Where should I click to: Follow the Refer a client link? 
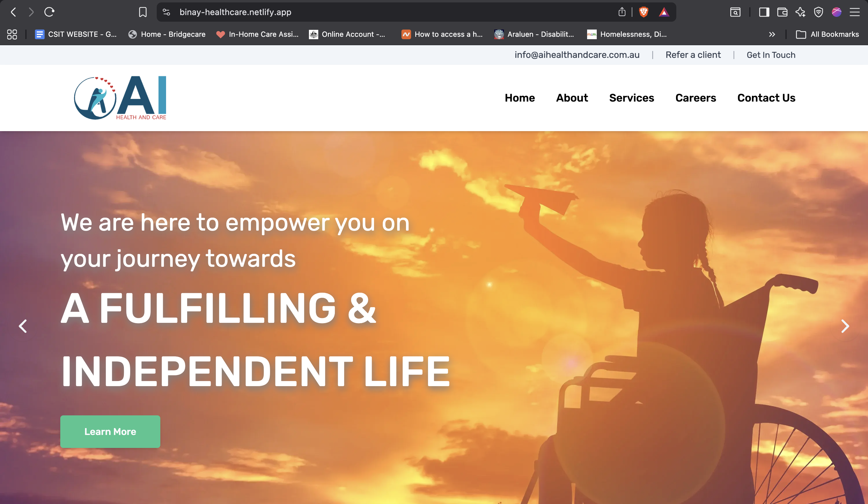click(693, 55)
